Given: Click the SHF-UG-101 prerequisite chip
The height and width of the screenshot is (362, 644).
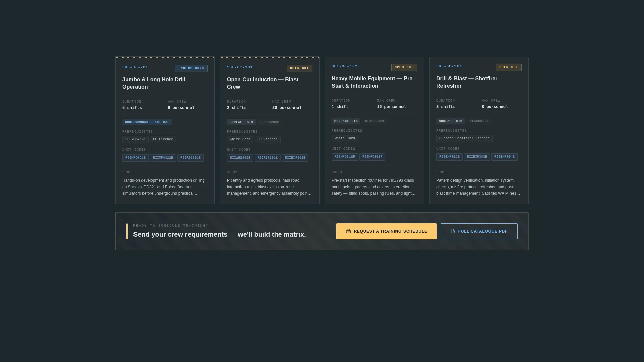Looking at the screenshot, I should tap(136, 140).
